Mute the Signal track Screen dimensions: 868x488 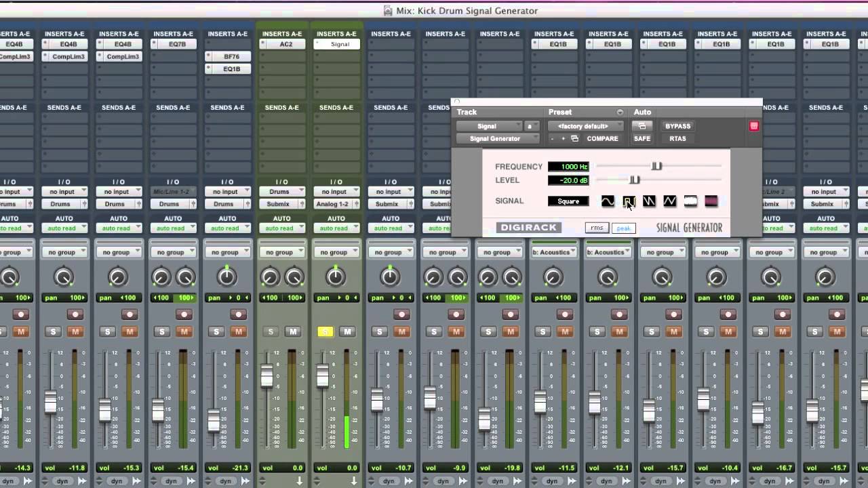point(347,331)
